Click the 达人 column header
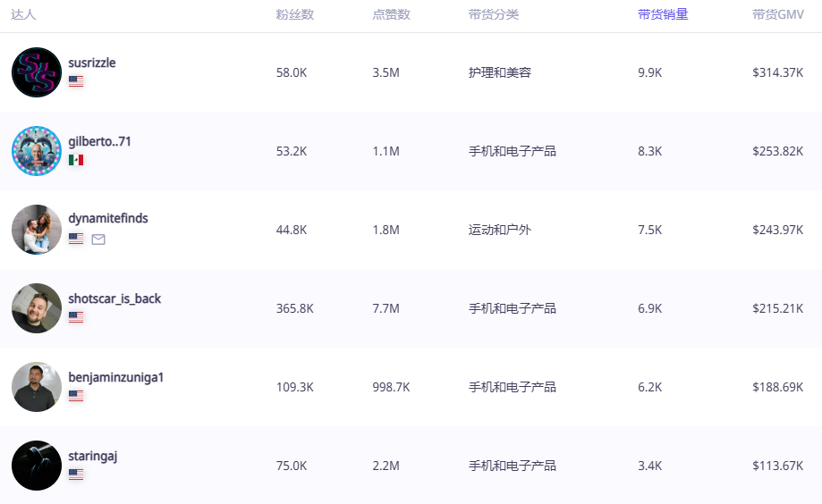The image size is (822, 504). [23, 14]
